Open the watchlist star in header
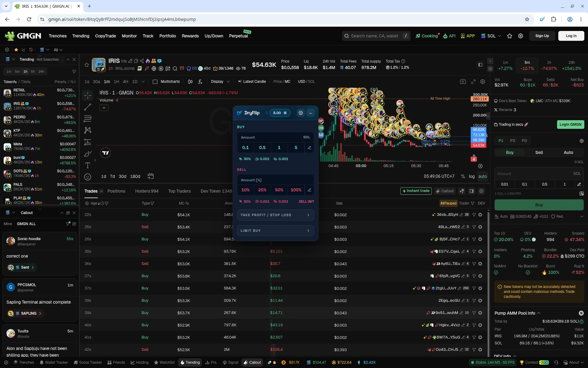 point(509,36)
